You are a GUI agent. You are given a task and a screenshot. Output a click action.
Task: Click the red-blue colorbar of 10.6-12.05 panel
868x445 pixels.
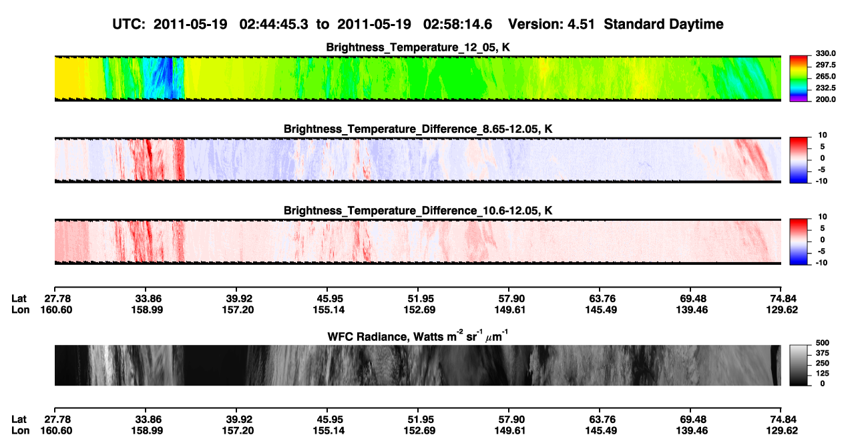click(799, 241)
